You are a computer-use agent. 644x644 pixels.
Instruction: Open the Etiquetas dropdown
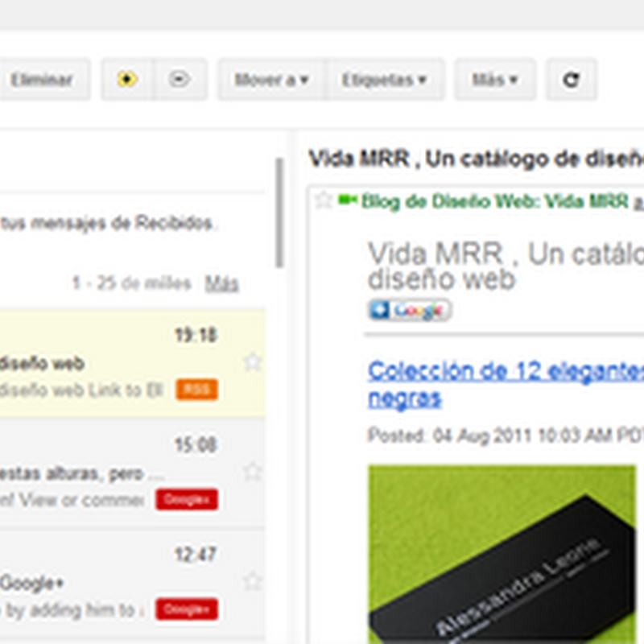(386, 79)
